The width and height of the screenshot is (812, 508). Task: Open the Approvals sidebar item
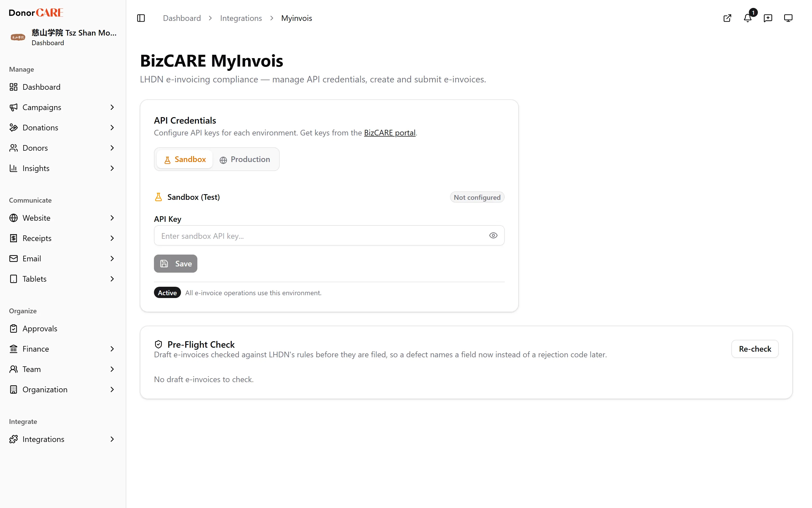point(63,329)
